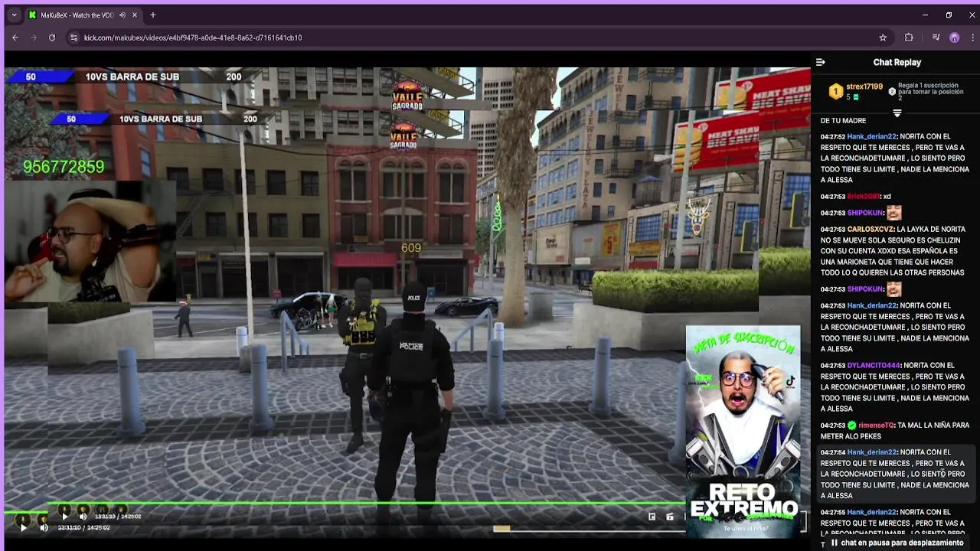Go forward in browser history
The width and height of the screenshot is (980, 551).
34,37
